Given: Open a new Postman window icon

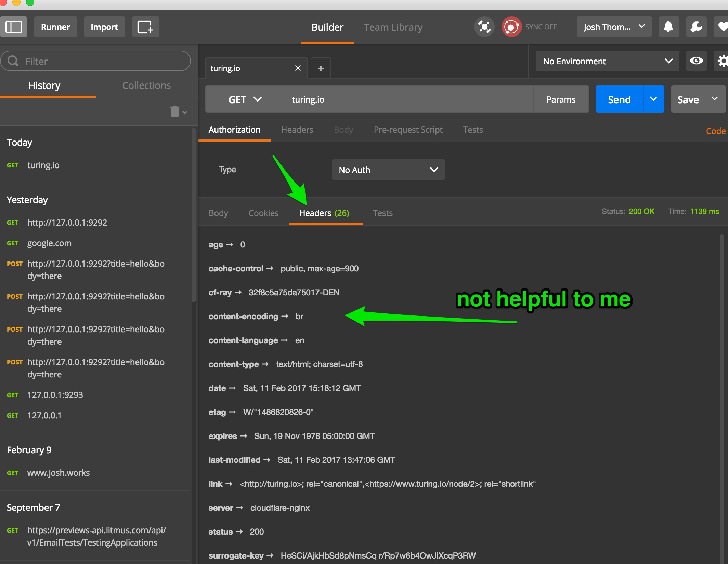Looking at the screenshot, I should pyautogui.click(x=145, y=27).
